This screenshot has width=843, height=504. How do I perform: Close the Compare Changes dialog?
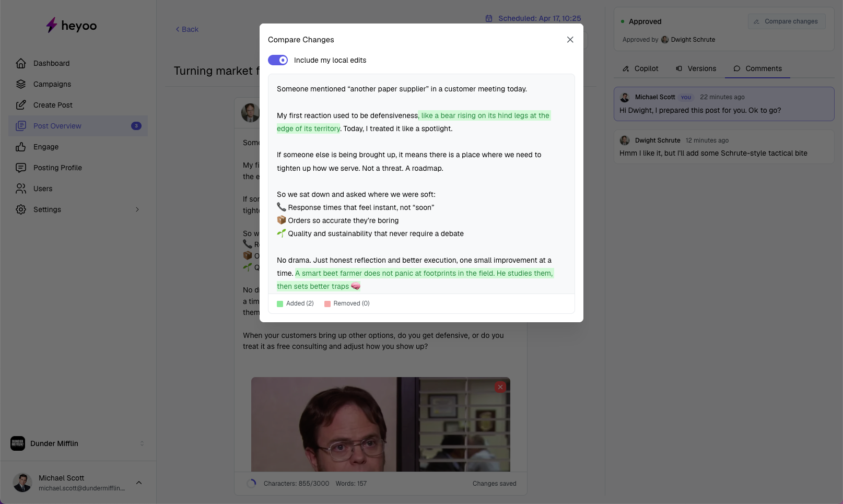570,40
